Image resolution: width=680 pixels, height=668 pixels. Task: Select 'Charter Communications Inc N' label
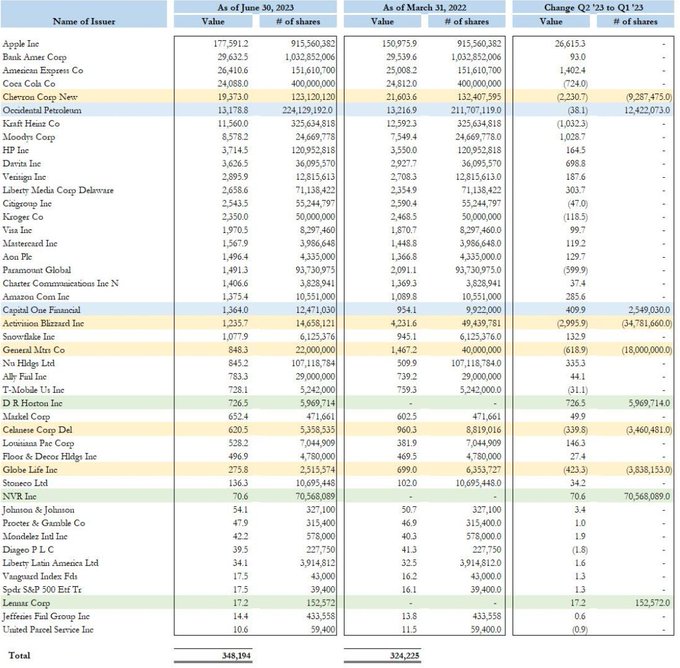61,283
